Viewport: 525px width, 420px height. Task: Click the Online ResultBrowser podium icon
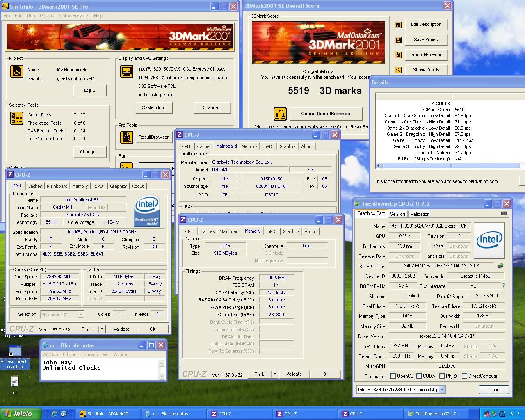click(x=280, y=114)
